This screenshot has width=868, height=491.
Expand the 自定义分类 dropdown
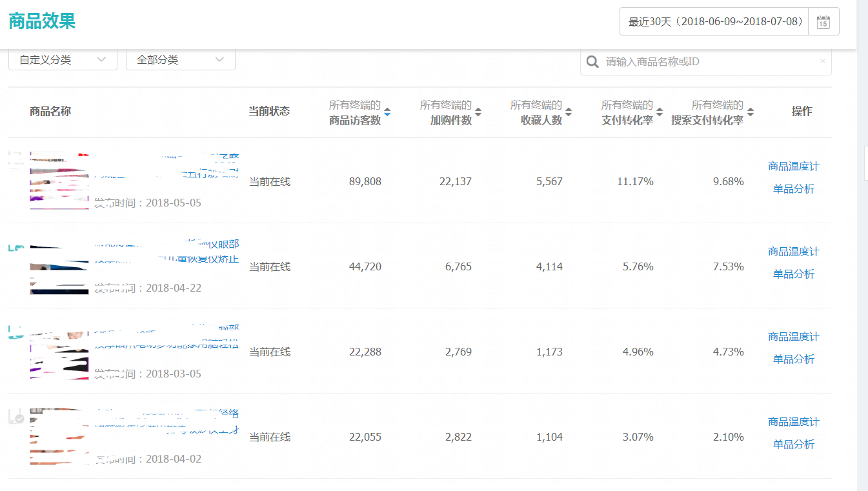pyautogui.click(x=63, y=60)
